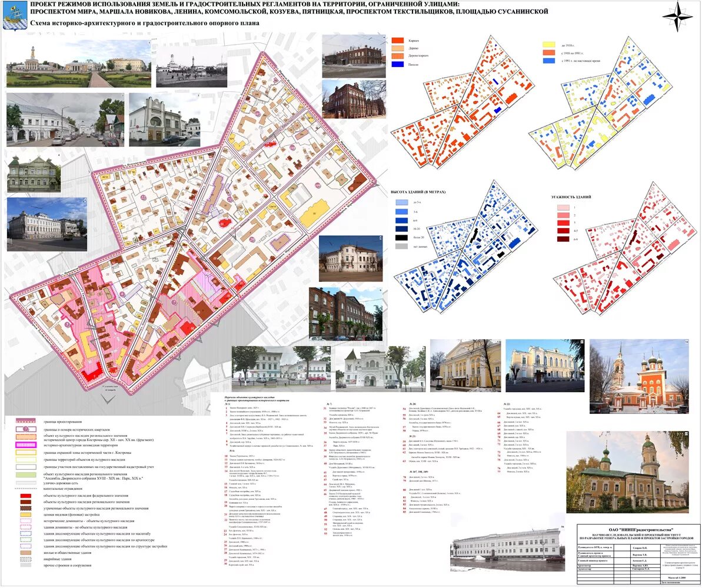This screenshot has width=702, height=588.
Task: Click the blue swatch labeled Панели
Action: (x=398, y=65)
